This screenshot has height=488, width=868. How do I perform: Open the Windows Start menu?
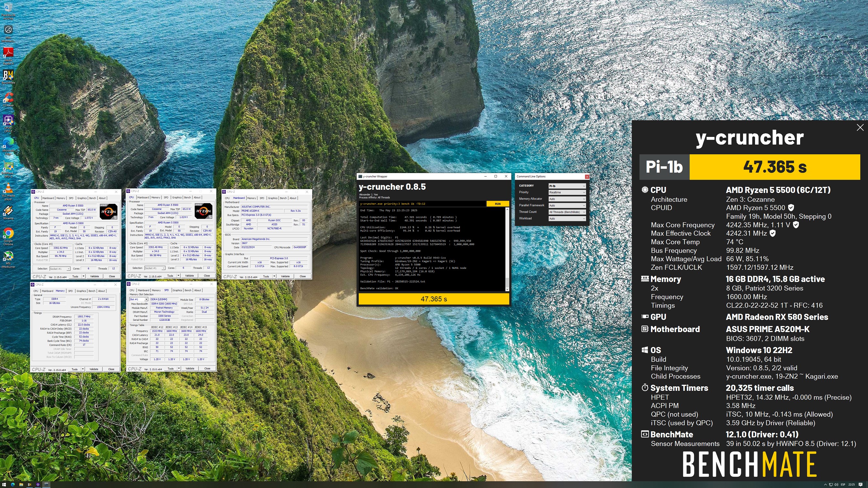click(x=4, y=485)
